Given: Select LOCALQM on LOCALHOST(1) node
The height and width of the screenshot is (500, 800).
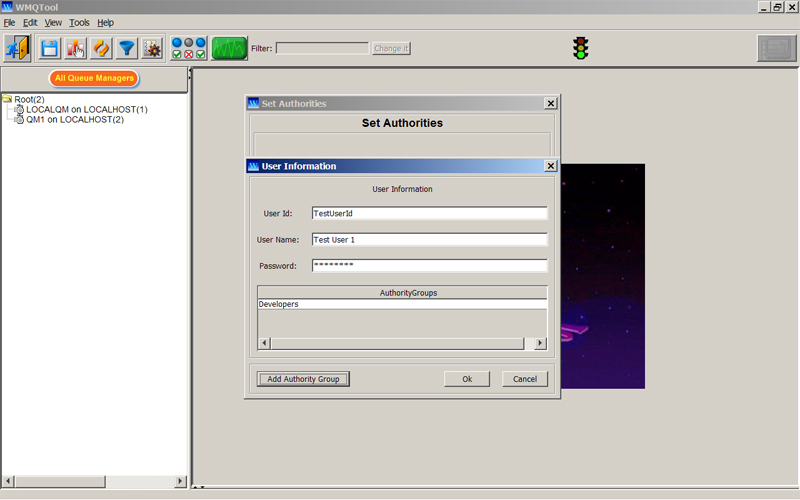Looking at the screenshot, I should click(x=87, y=109).
